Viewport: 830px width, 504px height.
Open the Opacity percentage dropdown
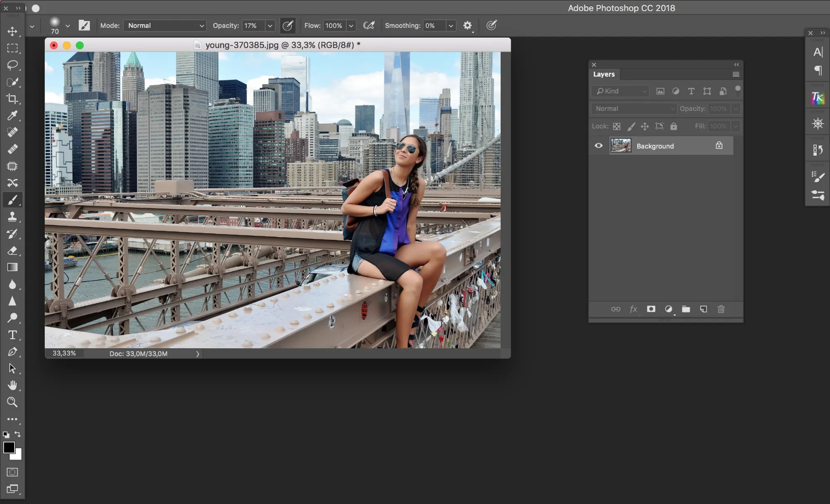click(x=269, y=25)
